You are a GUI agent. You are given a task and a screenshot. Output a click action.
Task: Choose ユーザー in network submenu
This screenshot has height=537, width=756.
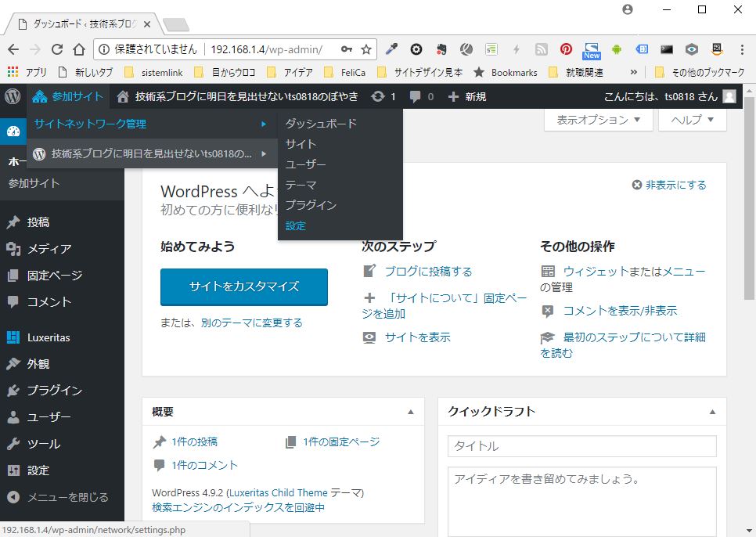point(305,164)
